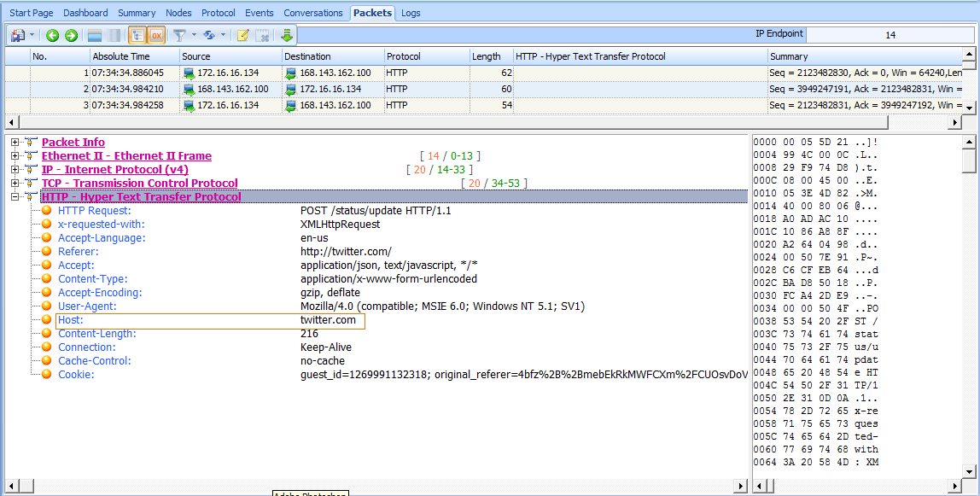Screen dimensions: 980x496
Task: Click packet list vertical scrollbar up arrow
Action: point(969,55)
